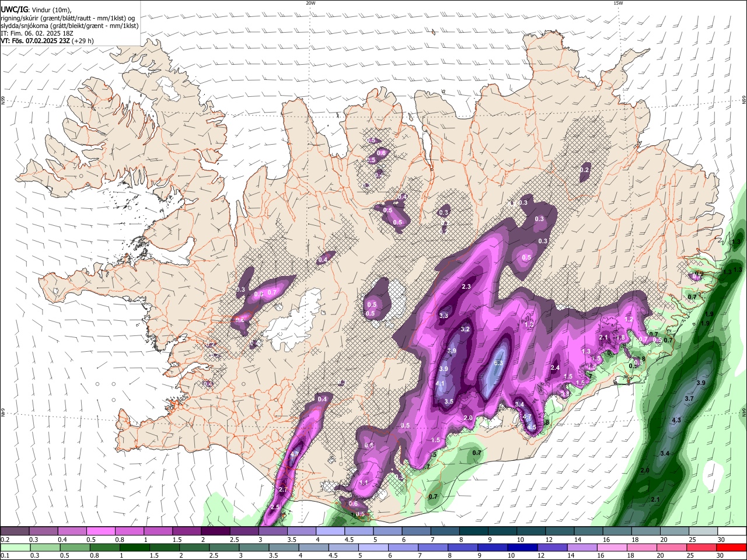Choose the 8–9 blue swatch in the bottom legend row

coord(463,548)
